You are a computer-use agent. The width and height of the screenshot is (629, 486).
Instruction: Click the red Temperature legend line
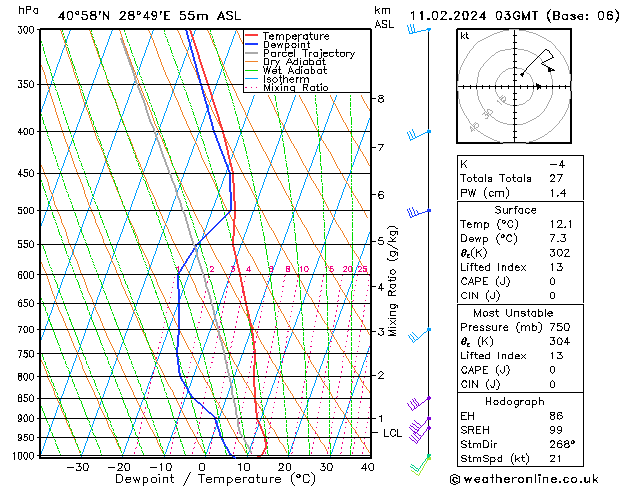(x=252, y=36)
